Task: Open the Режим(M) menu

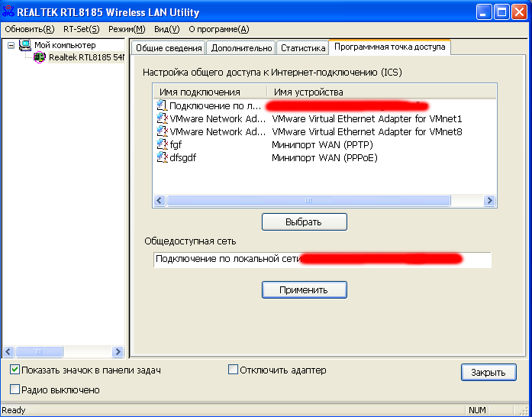Action: click(127, 30)
